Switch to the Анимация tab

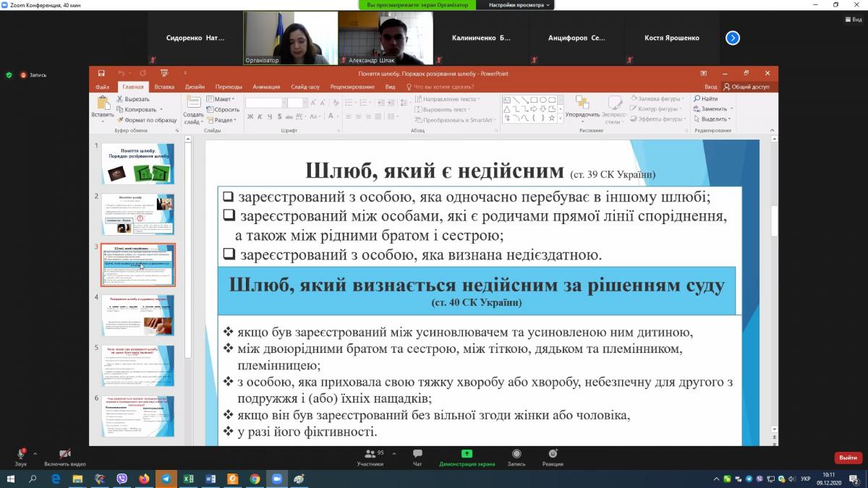pyautogui.click(x=266, y=87)
